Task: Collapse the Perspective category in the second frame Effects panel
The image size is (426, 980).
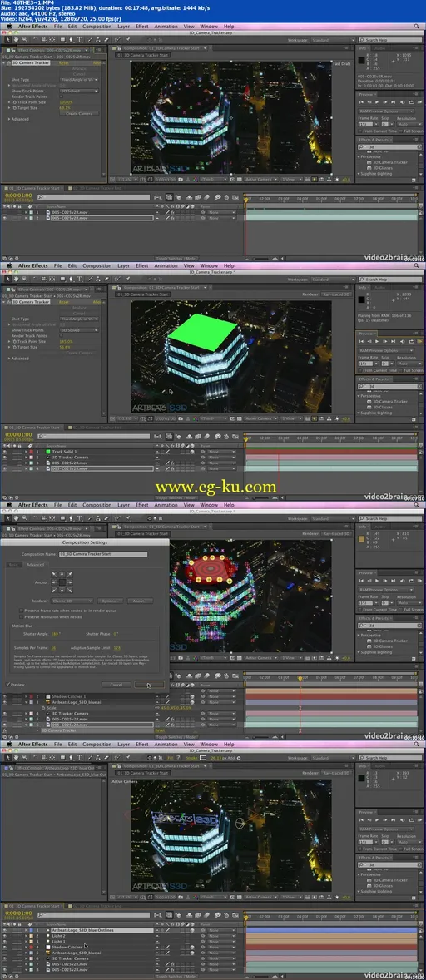Action: tap(360, 396)
